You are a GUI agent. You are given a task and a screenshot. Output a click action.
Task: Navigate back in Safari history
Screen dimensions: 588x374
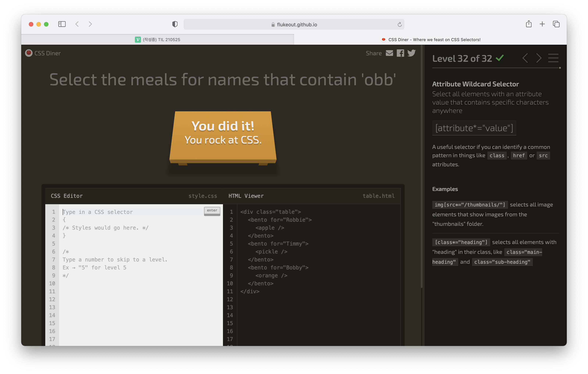click(77, 24)
